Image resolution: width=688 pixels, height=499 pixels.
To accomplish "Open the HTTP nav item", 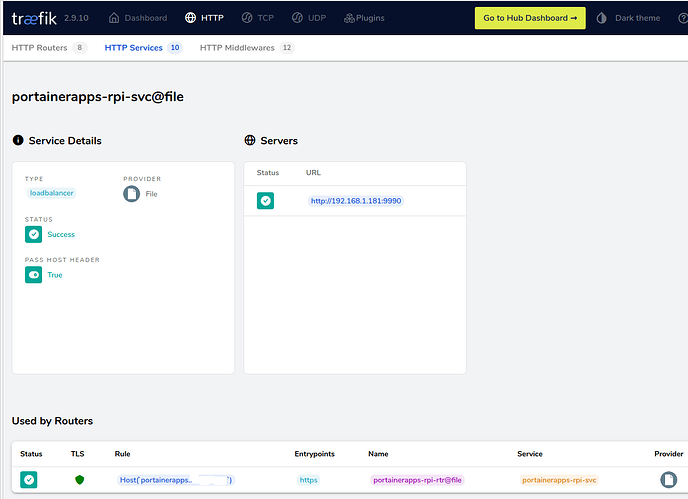I will pos(204,18).
